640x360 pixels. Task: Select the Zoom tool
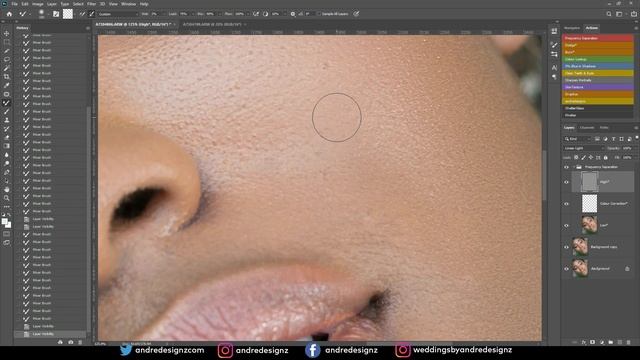pyautogui.click(x=7, y=198)
